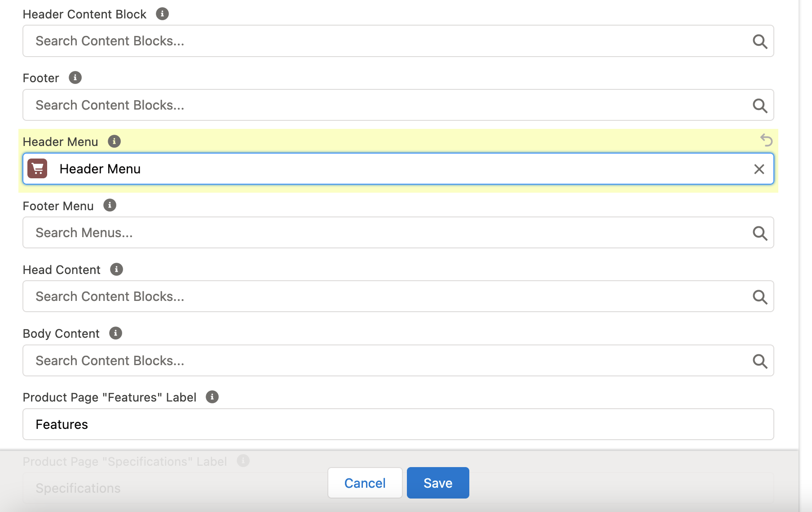Show the Footer Menu info tooltip
This screenshot has height=512, width=812.
[x=109, y=205]
